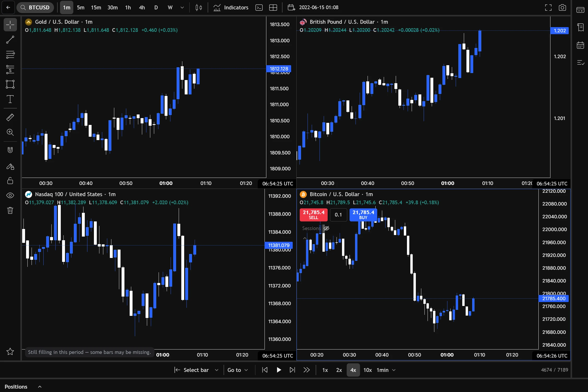The width and height of the screenshot is (588, 392).
Task: Start replay with the play button
Action: [x=279, y=370]
